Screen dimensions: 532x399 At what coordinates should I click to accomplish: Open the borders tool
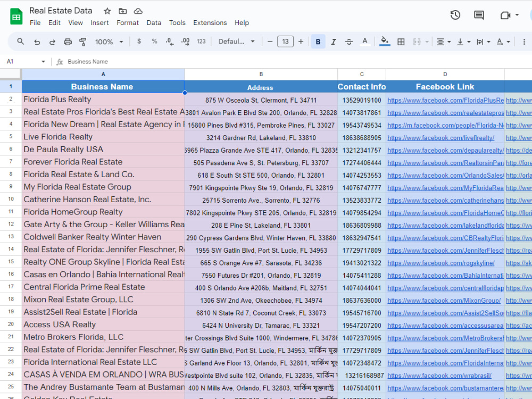click(401, 41)
